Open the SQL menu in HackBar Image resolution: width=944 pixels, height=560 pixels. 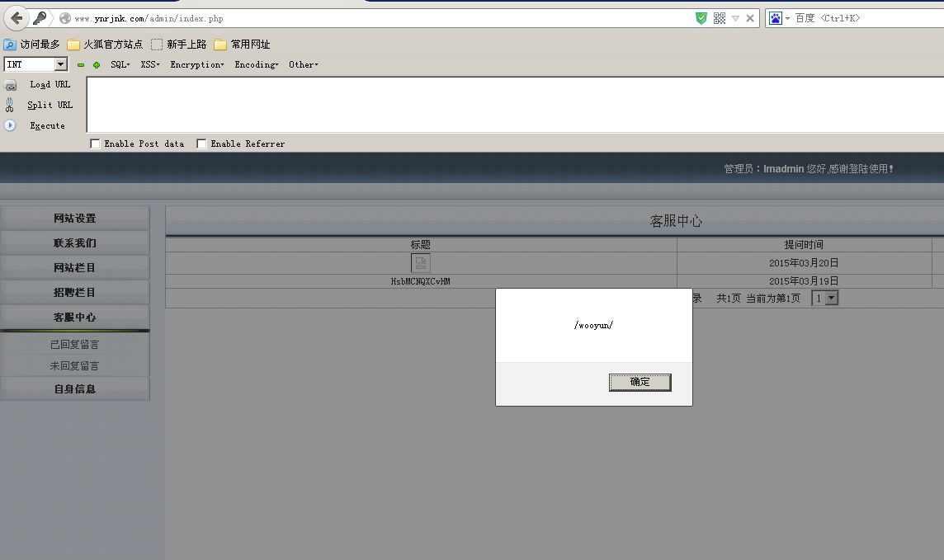click(120, 64)
